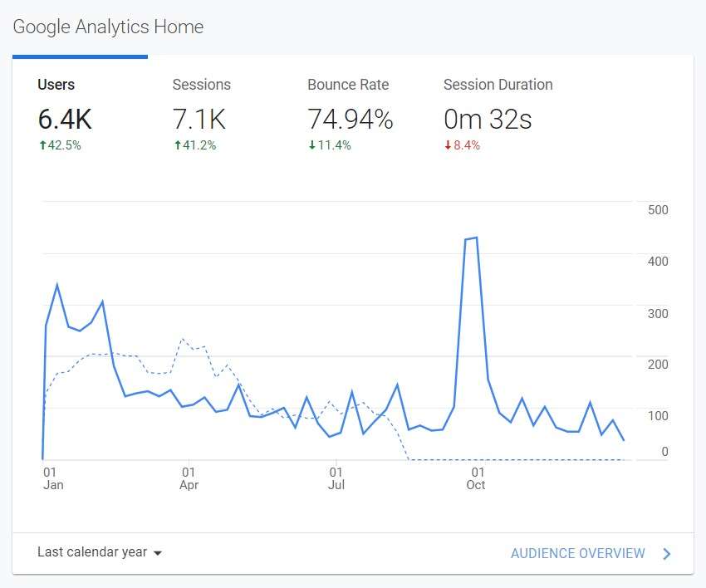Click the Sessions up arrow 41.2% change

(x=195, y=145)
